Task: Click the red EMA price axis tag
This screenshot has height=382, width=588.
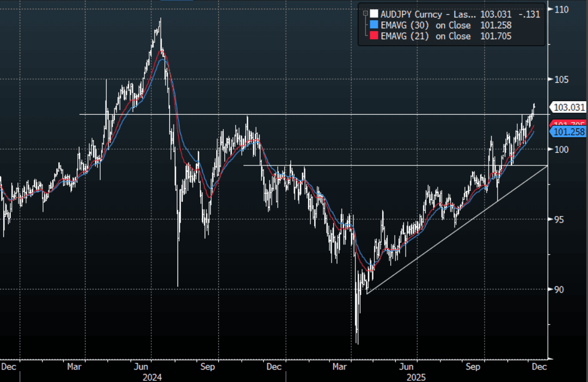Action: coord(569,124)
